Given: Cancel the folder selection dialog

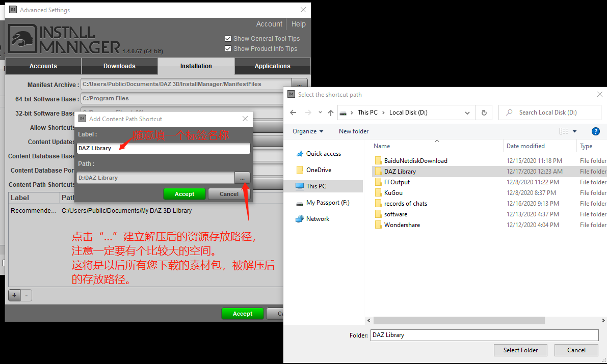Looking at the screenshot, I should 576,350.
